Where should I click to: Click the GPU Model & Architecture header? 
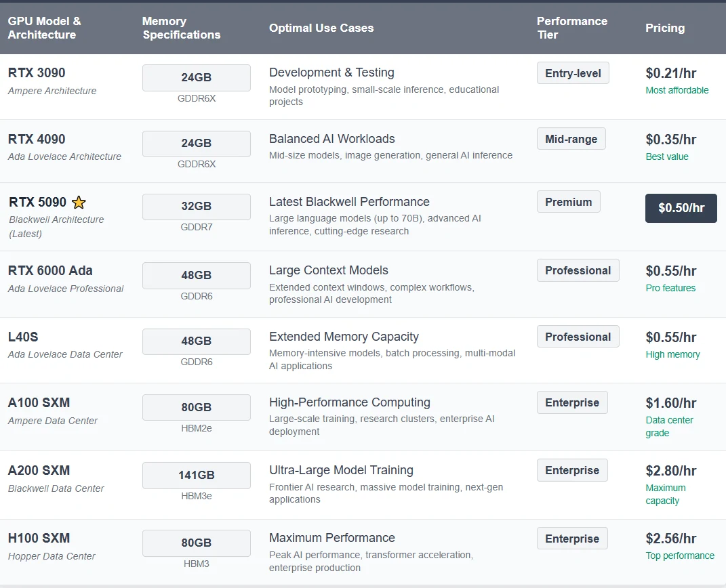tap(45, 28)
